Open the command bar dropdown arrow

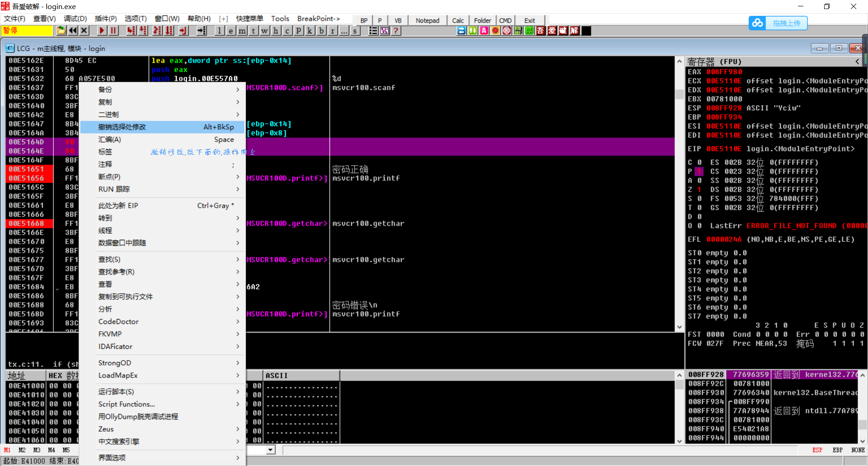coord(270,450)
